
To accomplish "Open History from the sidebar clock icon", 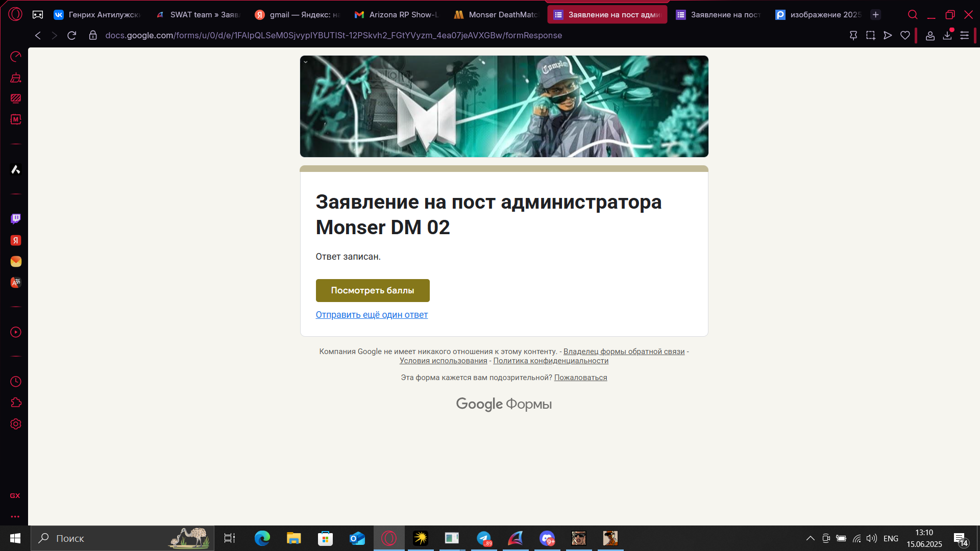I will click(x=16, y=382).
